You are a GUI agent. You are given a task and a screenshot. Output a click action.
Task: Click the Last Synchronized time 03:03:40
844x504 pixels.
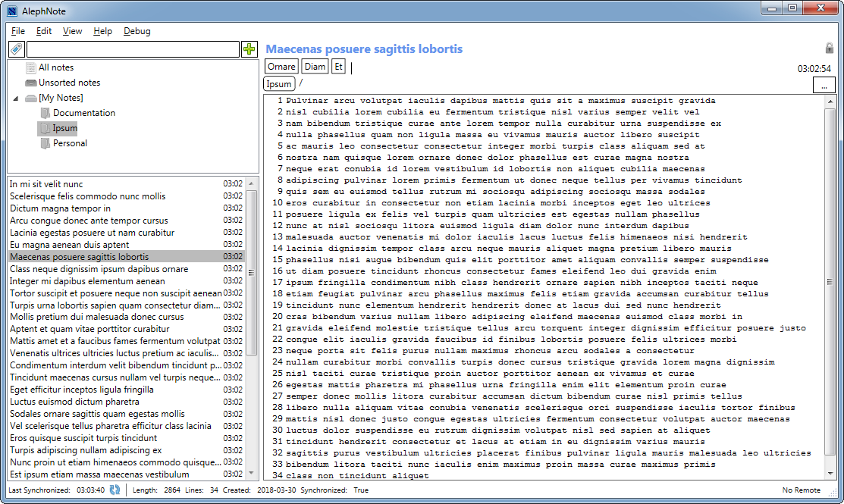(x=90, y=490)
